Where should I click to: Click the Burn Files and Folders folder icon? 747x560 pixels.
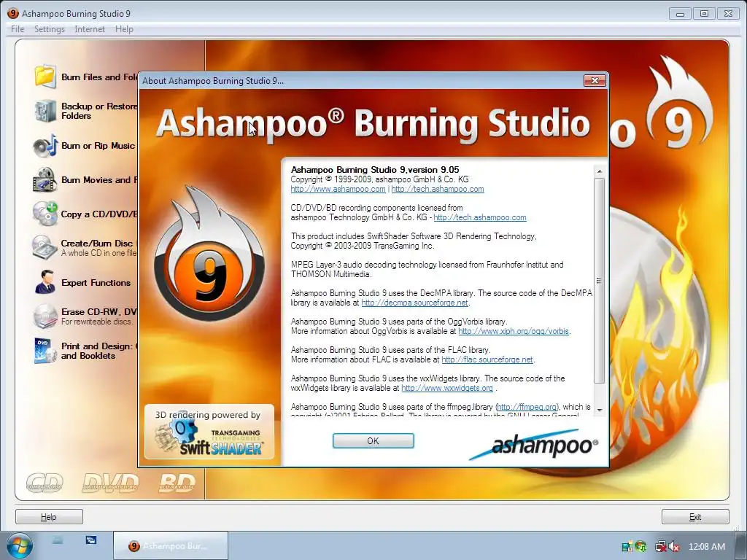(45, 77)
